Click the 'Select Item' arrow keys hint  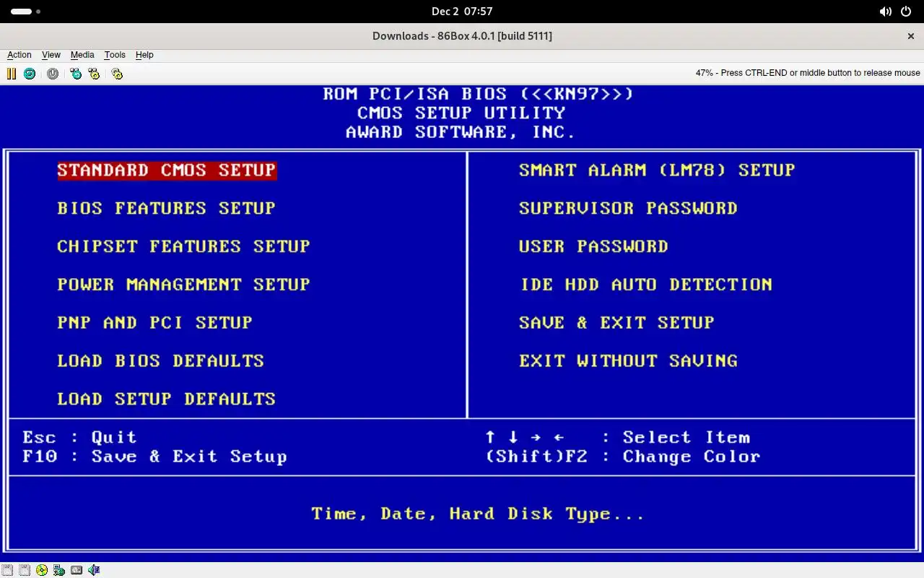[x=618, y=438]
